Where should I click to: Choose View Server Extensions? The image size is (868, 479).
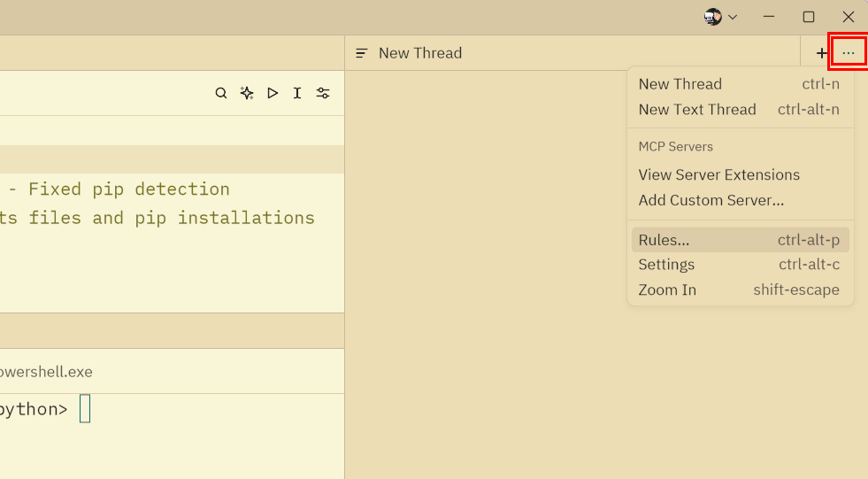(740, 175)
